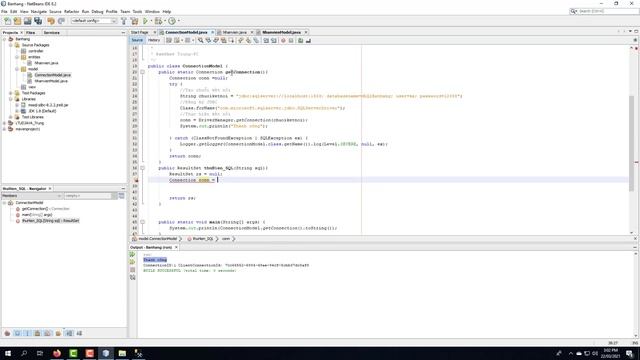
Task: Click the New Project toolbar icon
Action: 17,21
